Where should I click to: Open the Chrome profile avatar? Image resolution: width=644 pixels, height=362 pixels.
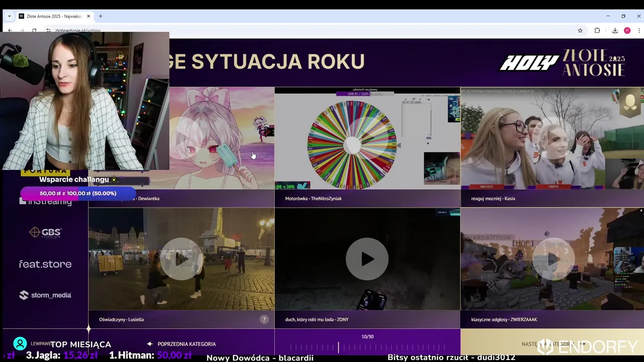(x=627, y=30)
